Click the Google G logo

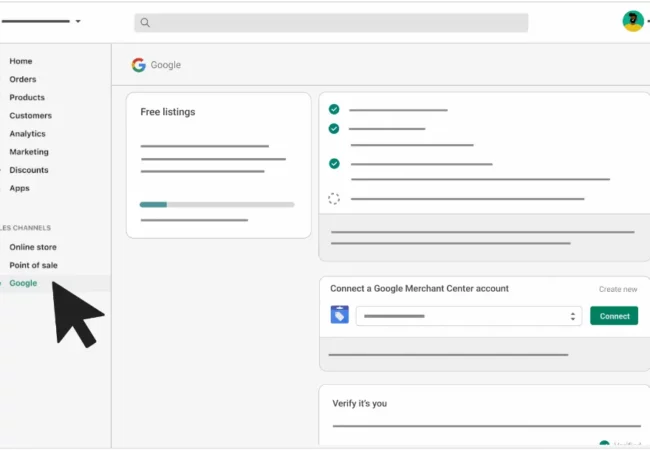[139, 65]
